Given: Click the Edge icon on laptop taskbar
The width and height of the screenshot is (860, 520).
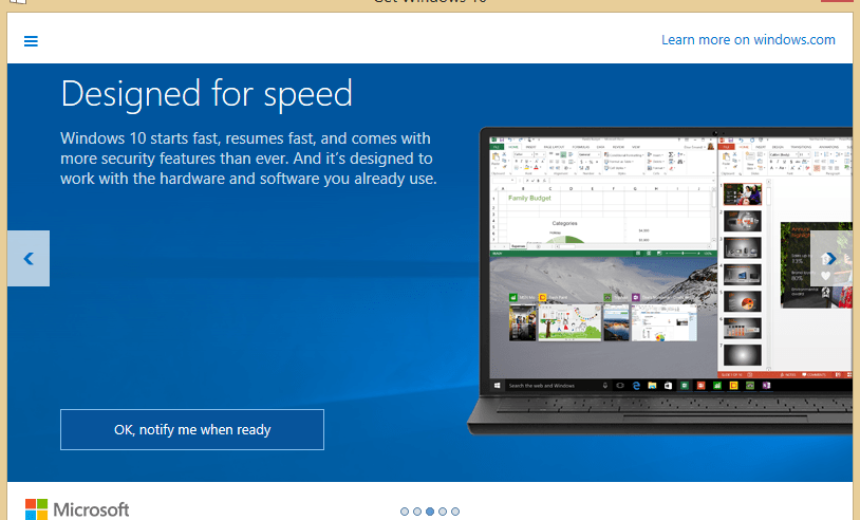Looking at the screenshot, I should pos(635,385).
